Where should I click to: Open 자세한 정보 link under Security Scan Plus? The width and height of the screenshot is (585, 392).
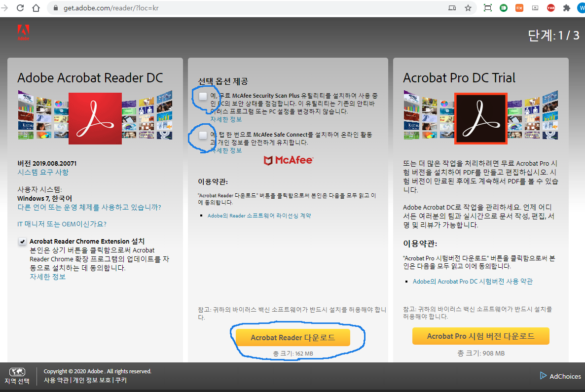[x=226, y=119]
